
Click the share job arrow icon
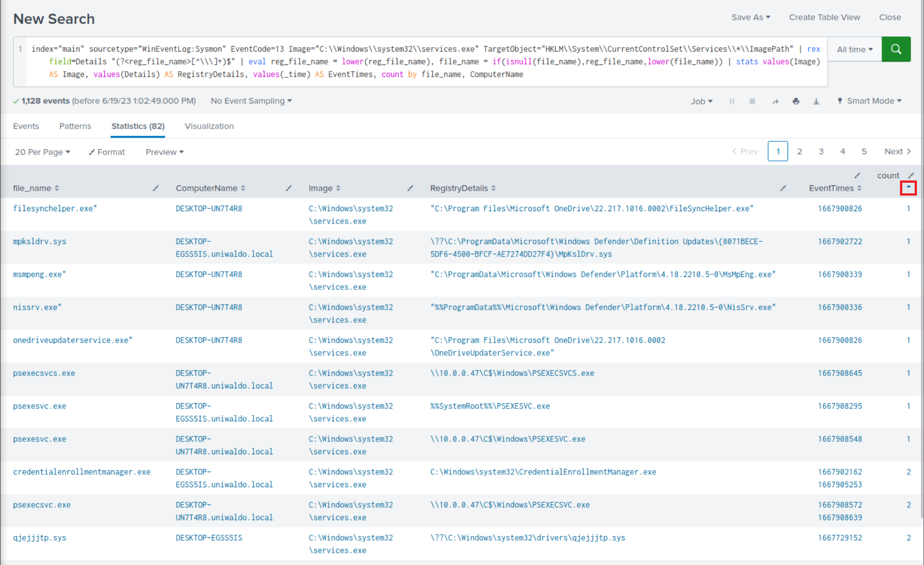click(x=775, y=101)
